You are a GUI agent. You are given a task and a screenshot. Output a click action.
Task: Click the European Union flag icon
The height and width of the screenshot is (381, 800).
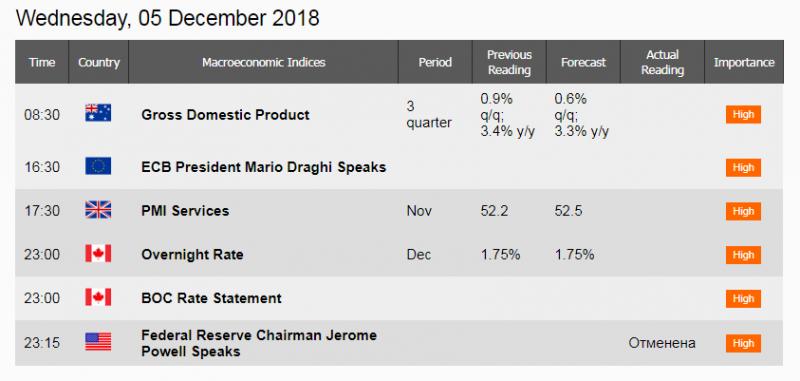[98, 166]
